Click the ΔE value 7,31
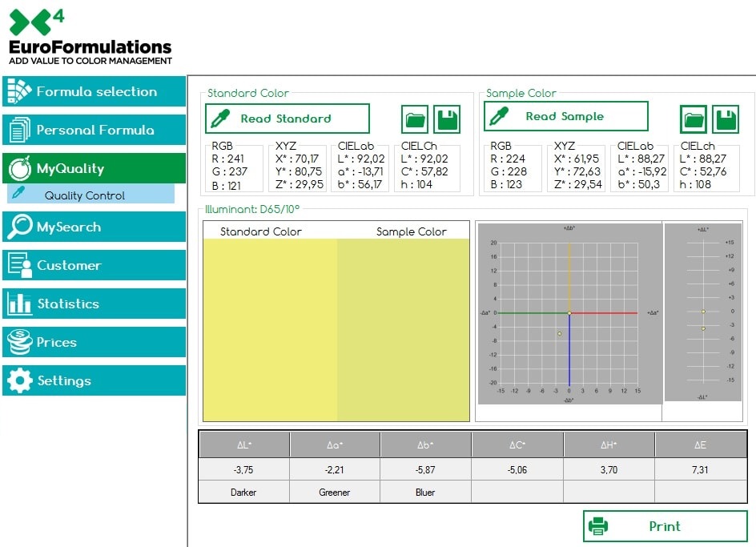This screenshot has width=756, height=547. coord(701,470)
